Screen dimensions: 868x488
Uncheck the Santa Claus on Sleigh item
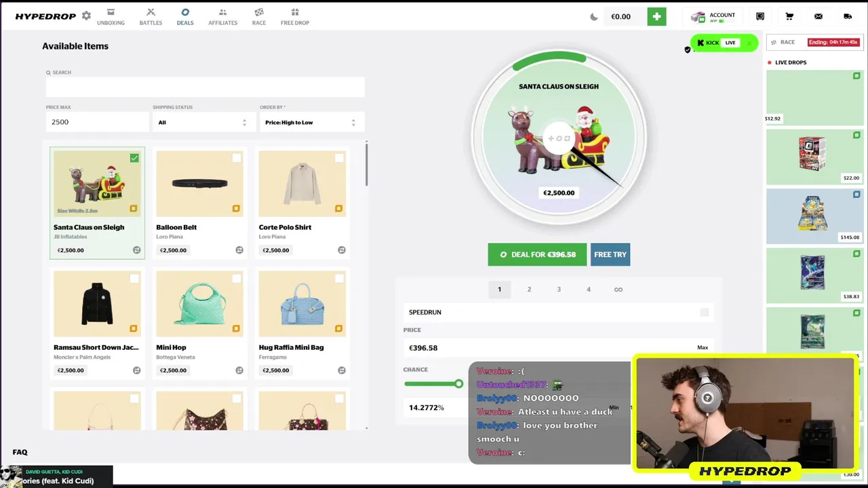tap(134, 158)
